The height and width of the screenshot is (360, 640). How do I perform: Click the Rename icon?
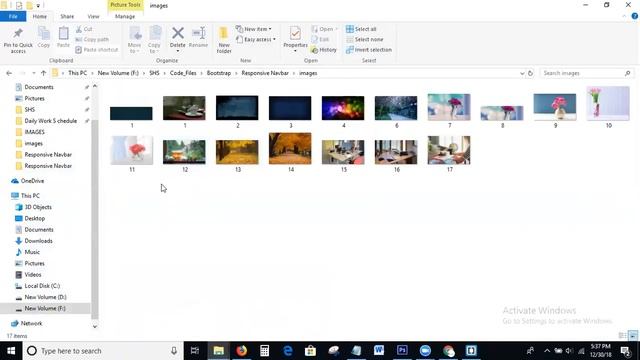[199, 33]
